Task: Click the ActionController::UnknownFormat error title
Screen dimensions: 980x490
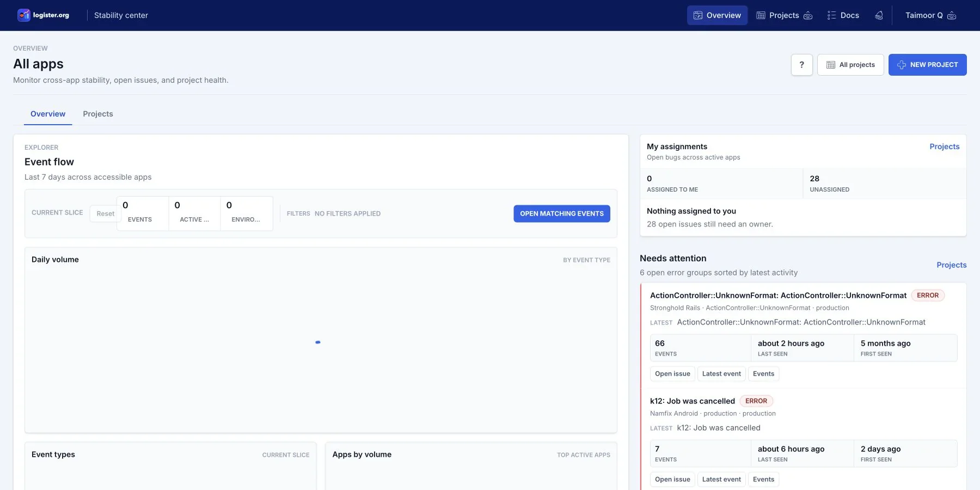Action: (x=778, y=295)
